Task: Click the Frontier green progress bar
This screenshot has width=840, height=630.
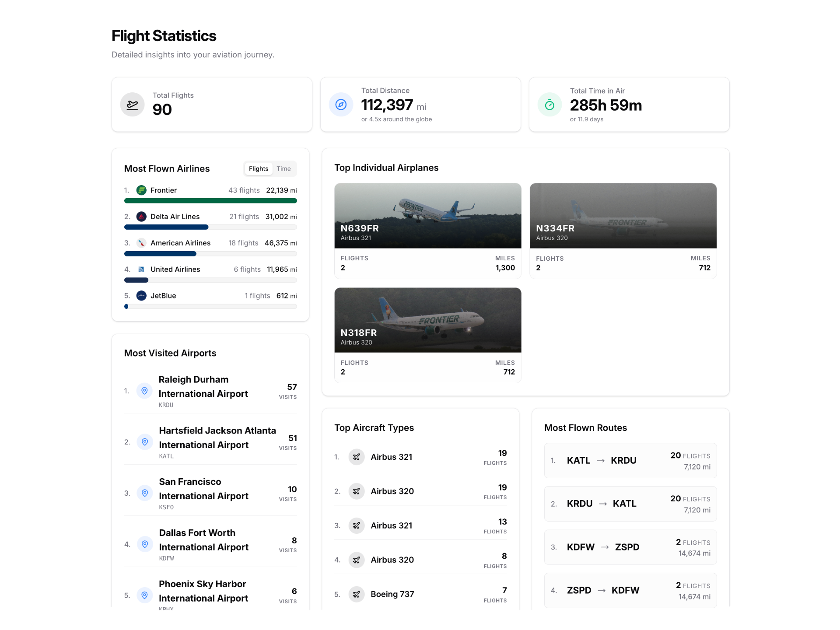Action: click(210, 201)
